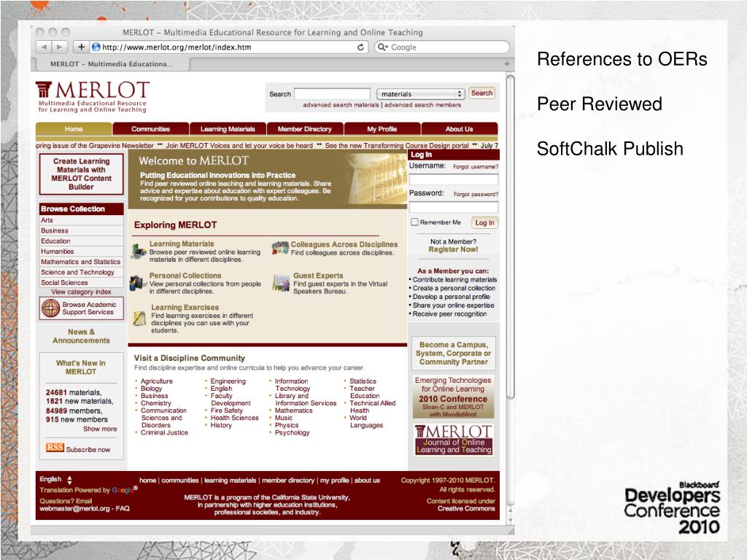Focus the MERLOT Search text field
This screenshot has width=747, height=560.
tap(332, 94)
